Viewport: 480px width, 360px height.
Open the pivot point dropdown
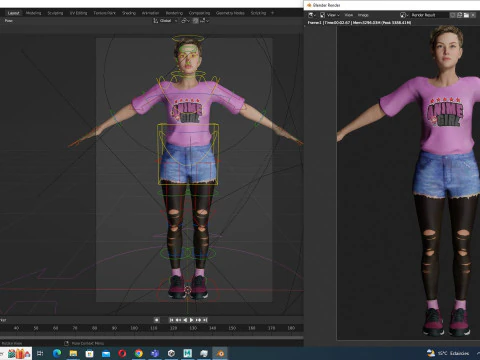click(185, 21)
